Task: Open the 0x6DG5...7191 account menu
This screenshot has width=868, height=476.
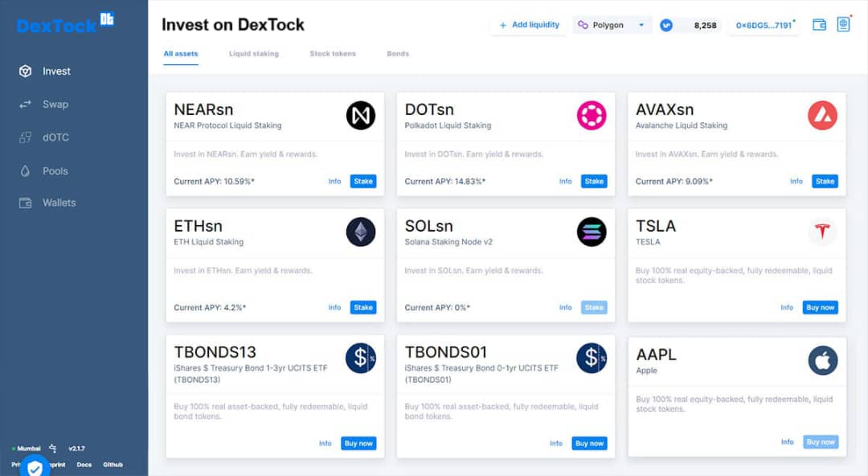Action: point(764,25)
